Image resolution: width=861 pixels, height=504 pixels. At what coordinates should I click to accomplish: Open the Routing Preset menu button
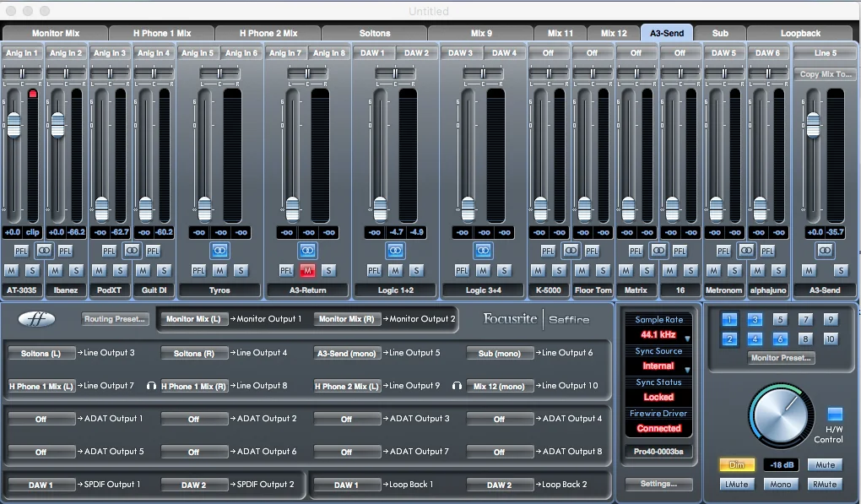click(114, 319)
